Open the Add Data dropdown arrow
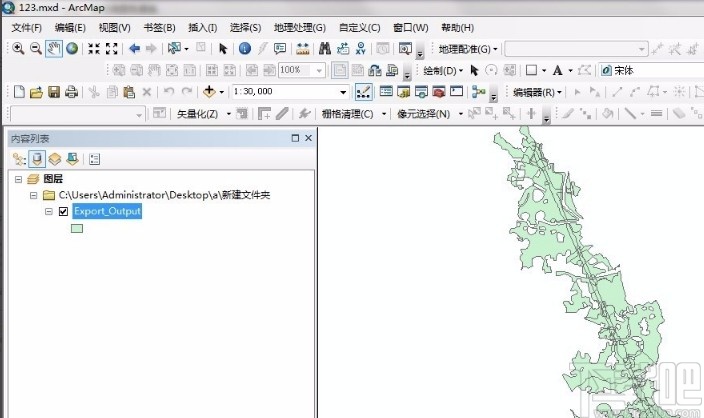704x418 pixels. point(221,92)
